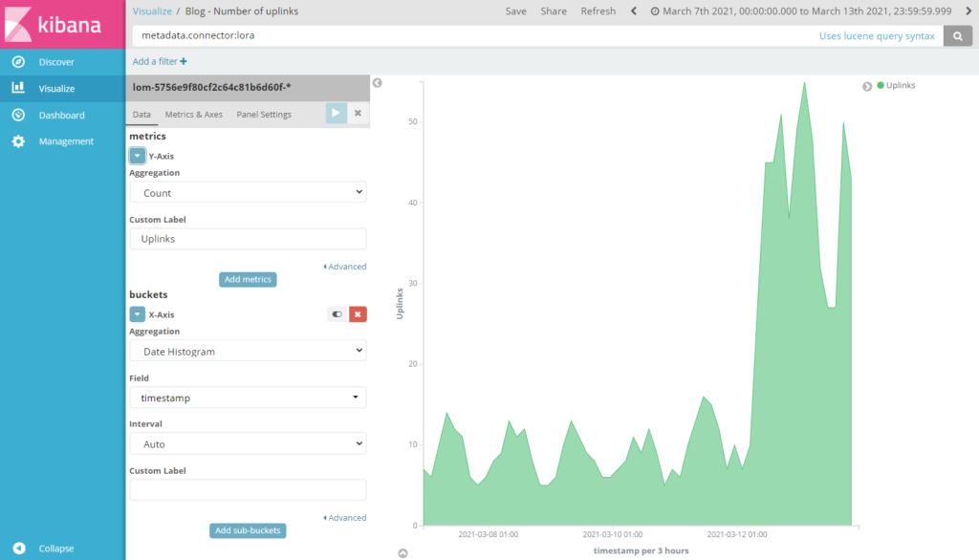
Task: Expand Advanced options under buckets
Action: pos(344,518)
